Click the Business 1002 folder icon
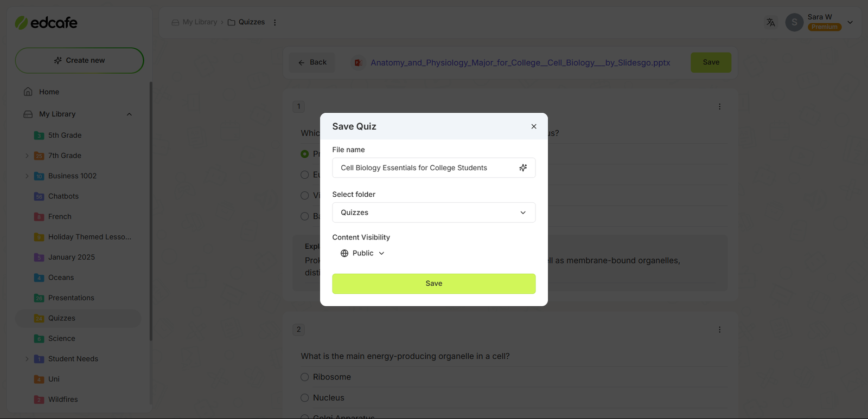 pos(39,176)
